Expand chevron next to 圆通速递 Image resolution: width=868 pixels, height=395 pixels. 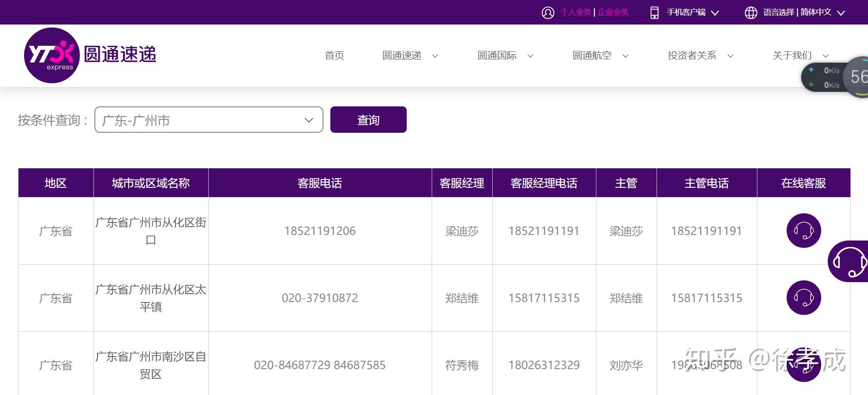pyautogui.click(x=435, y=56)
